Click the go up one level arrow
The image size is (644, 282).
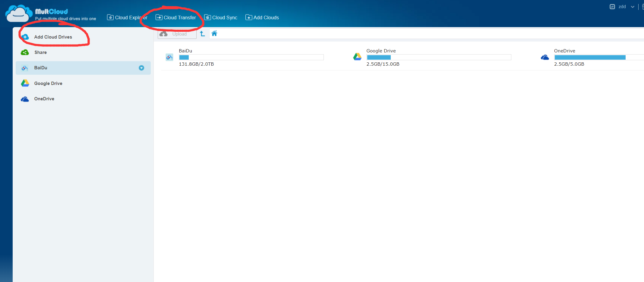coord(202,34)
